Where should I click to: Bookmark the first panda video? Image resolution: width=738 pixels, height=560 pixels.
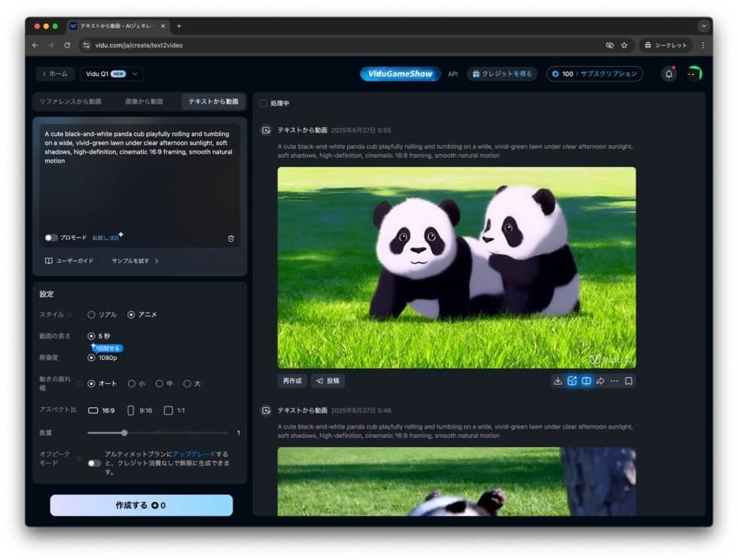pos(629,381)
